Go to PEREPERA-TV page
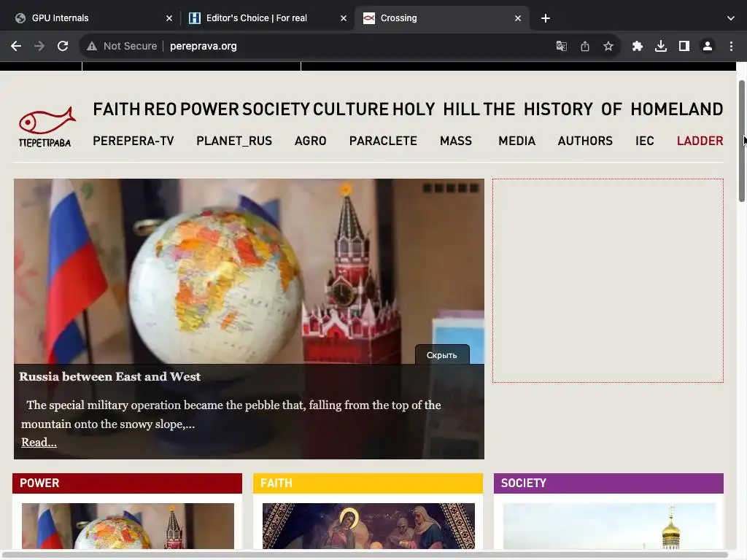This screenshot has height=560, width=747. click(x=133, y=141)
